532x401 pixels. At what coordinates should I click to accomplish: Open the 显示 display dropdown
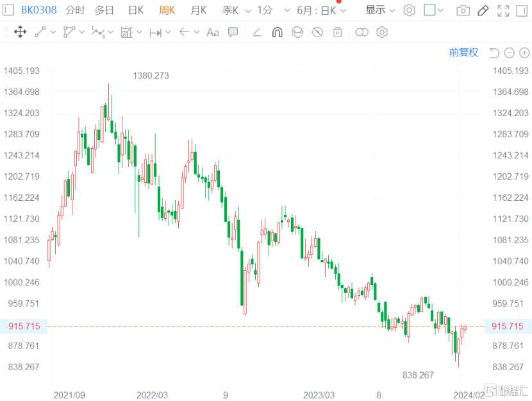[x=378, y=11]
